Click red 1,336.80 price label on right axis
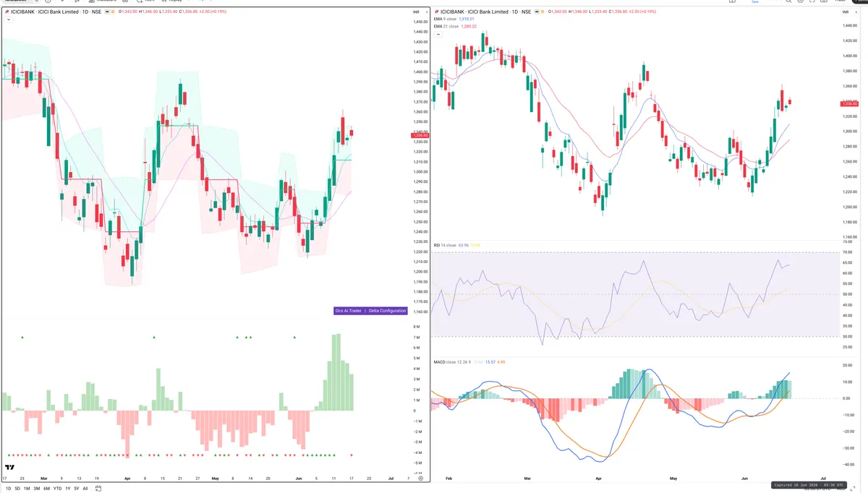This screenshot has width=868, height=493. (850, 104)
